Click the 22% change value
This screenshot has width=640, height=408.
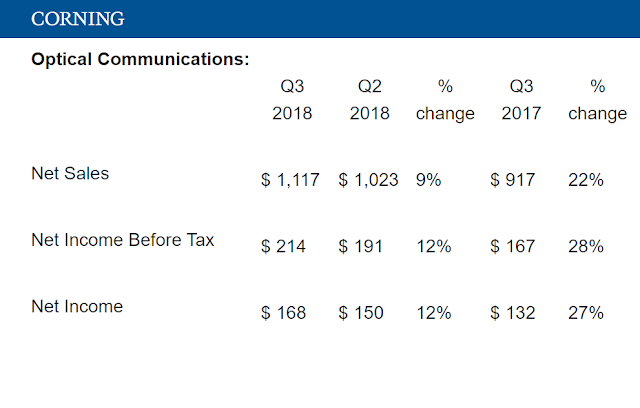[586, 180]
